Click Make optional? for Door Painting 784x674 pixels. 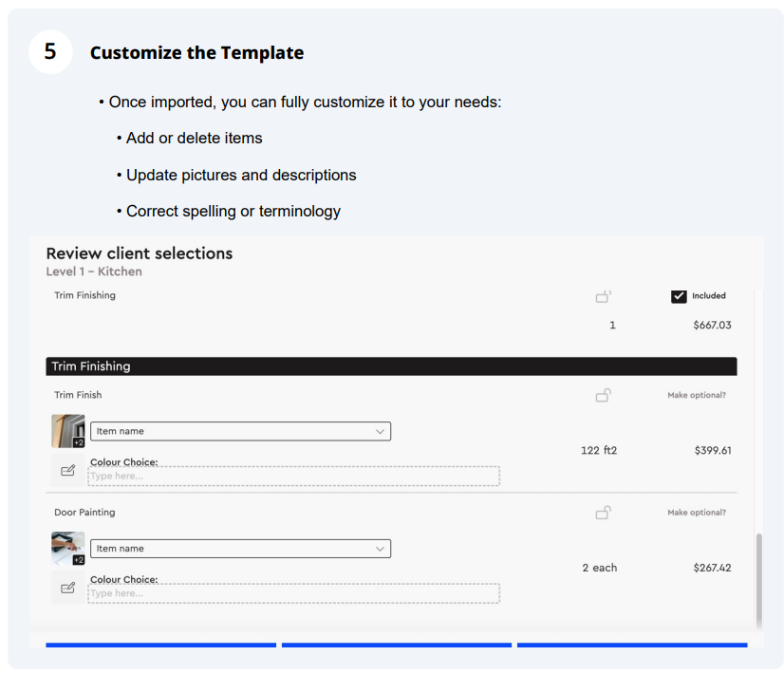pyautogui.click(x=697, y=513)
